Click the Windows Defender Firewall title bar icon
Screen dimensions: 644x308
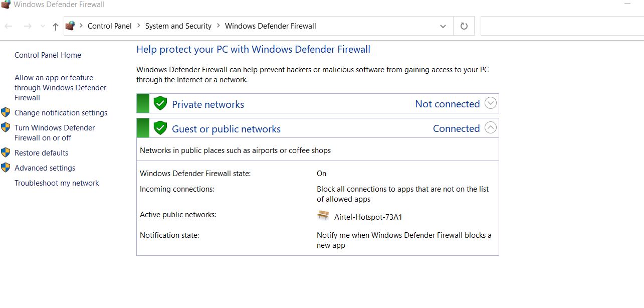click(x=6, y=5)
